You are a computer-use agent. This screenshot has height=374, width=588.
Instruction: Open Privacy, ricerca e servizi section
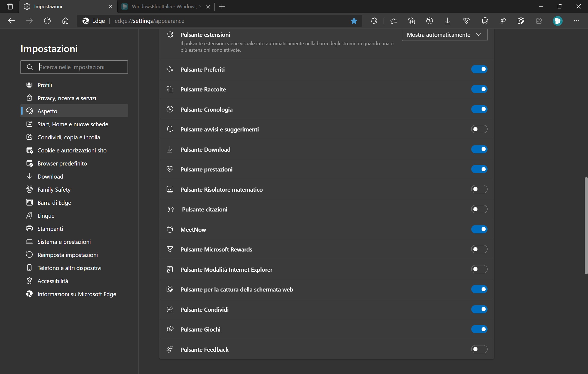coord(74,98)
